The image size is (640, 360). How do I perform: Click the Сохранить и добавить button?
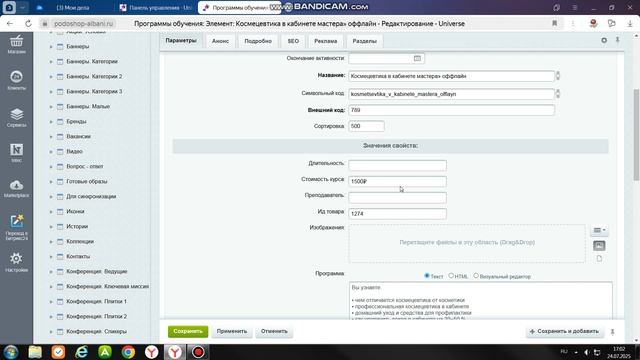(x=564, y=331)
